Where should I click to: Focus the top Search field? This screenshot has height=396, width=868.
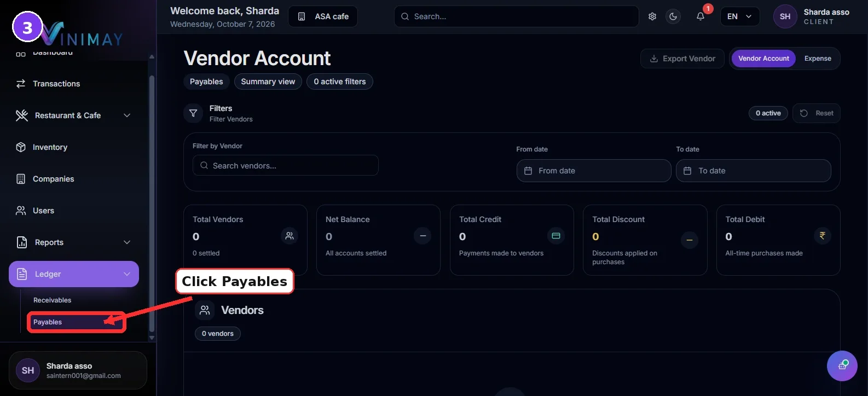[x=516, y=16]
